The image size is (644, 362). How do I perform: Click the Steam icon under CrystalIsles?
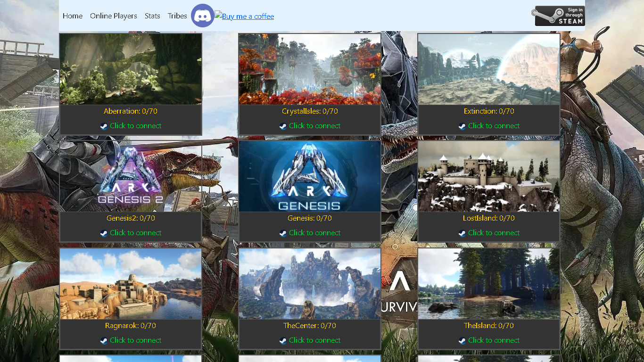click(x=283, y=126)
